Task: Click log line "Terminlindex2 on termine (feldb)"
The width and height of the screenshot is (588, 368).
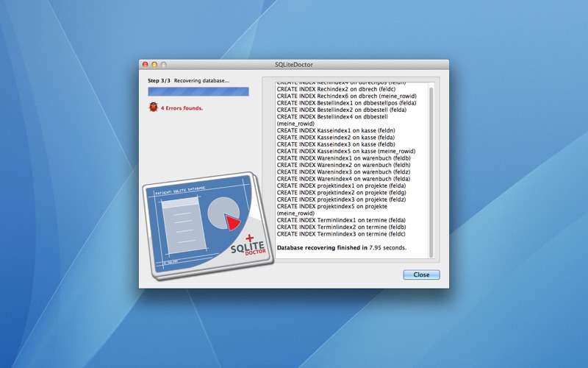Action: 341,227
